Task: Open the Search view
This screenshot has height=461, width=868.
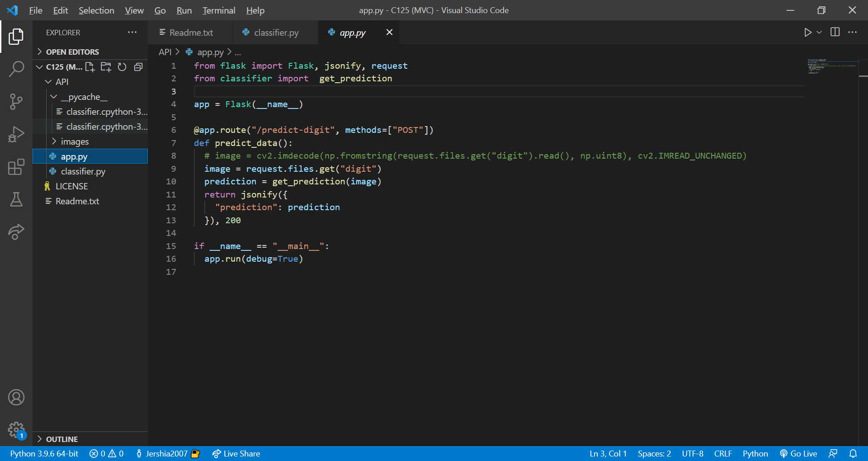Action: (16, 69)
